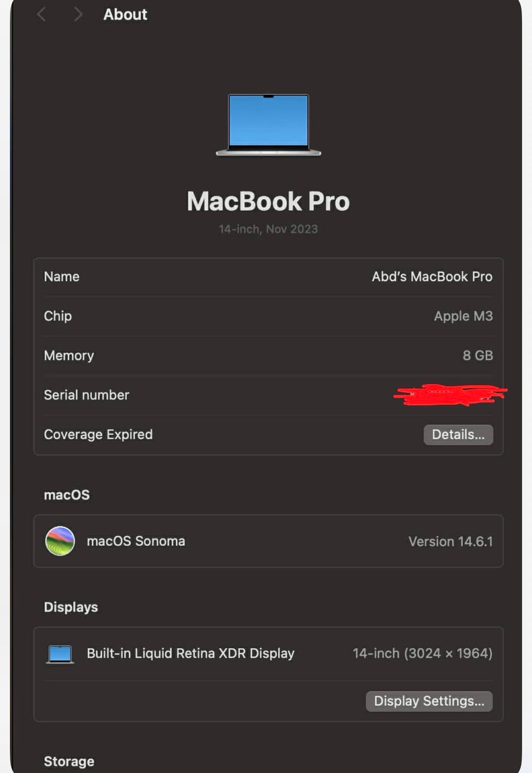Click the large MacBook Pro illustration

pos(268,125)
